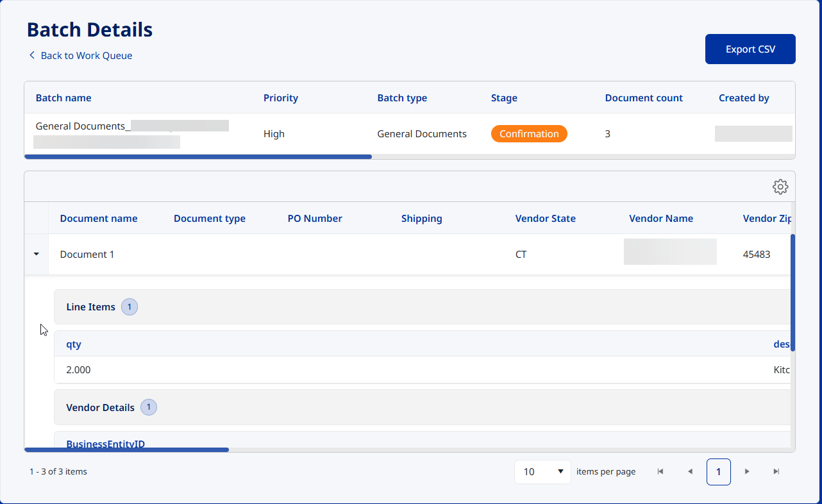
Task: Click back chevron beside Work Queue
Action: [32, 56]
